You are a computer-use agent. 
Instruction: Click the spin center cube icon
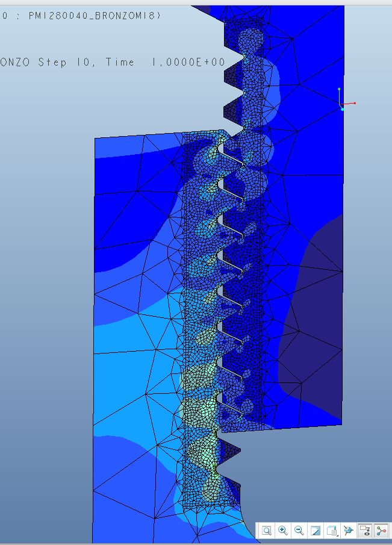pyautogui.click(x=348, y=531)
